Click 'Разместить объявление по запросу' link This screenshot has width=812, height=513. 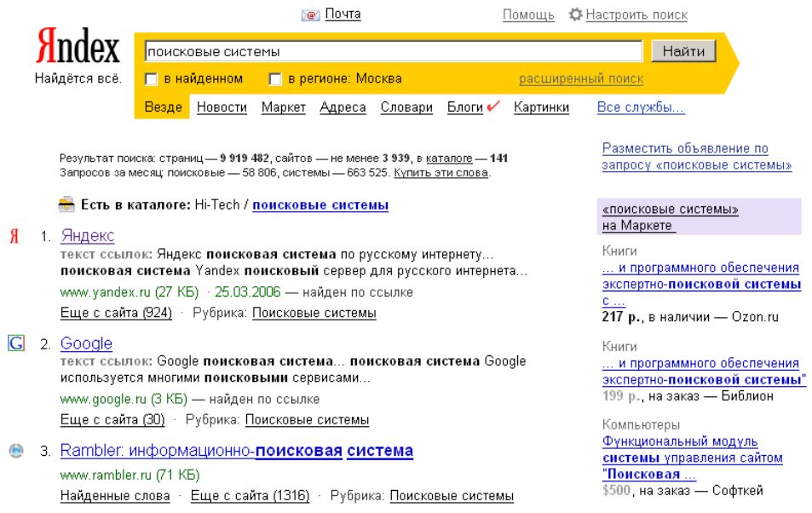tap(696, 157)
